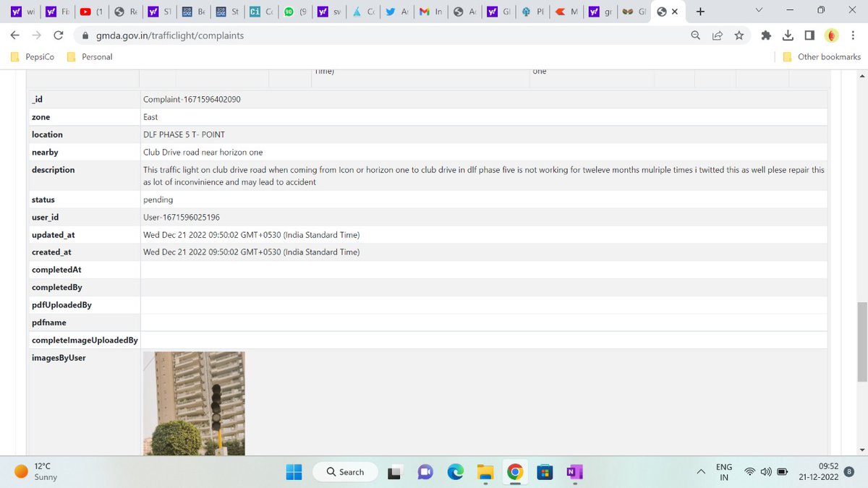Screen dimensions: 868x488
Task: Switch to Chrome taskbar icon
Action: point(514,472)
